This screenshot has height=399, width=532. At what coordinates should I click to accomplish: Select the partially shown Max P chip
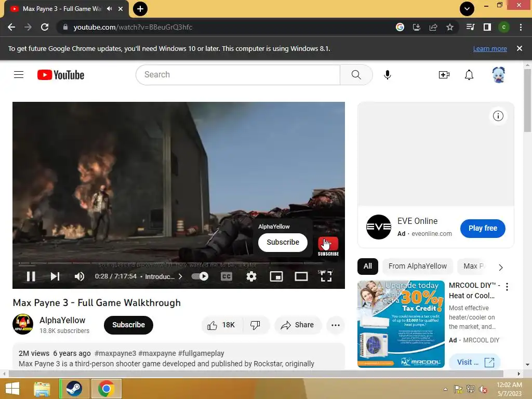coord(473,267)
